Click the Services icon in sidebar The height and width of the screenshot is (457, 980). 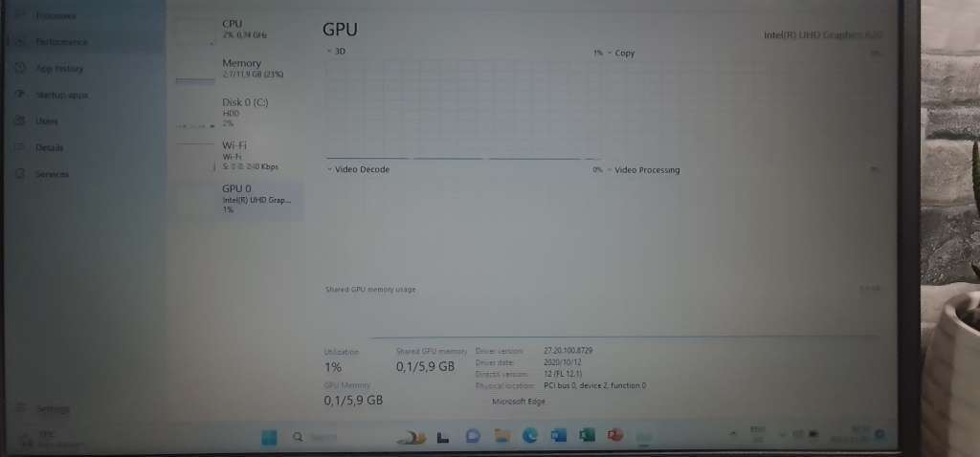click(x=21, y=174)
